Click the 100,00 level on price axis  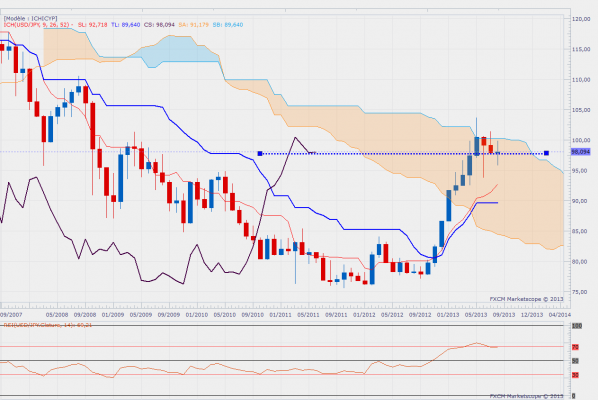coord(581,140)
